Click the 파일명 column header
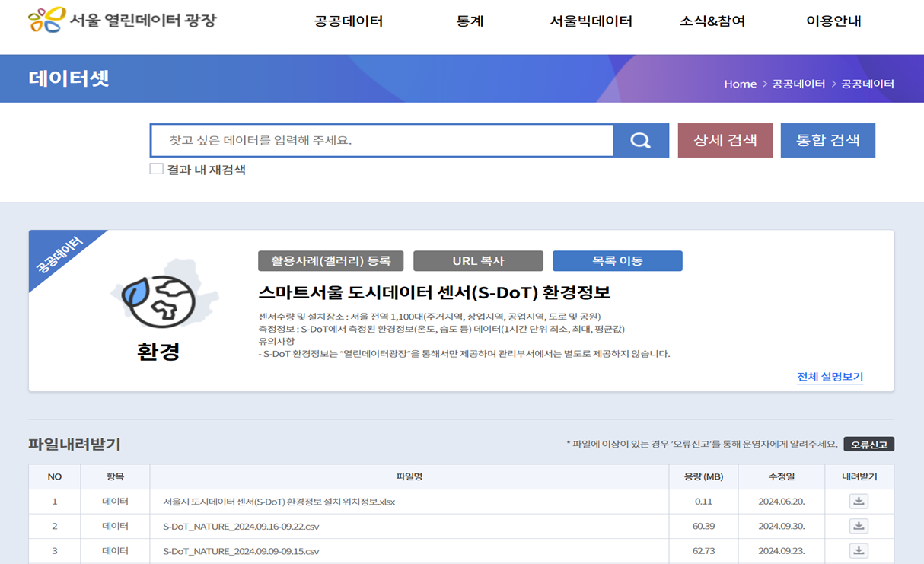The width and height of the screenshot is (924, 564). [x=409, y=476]
